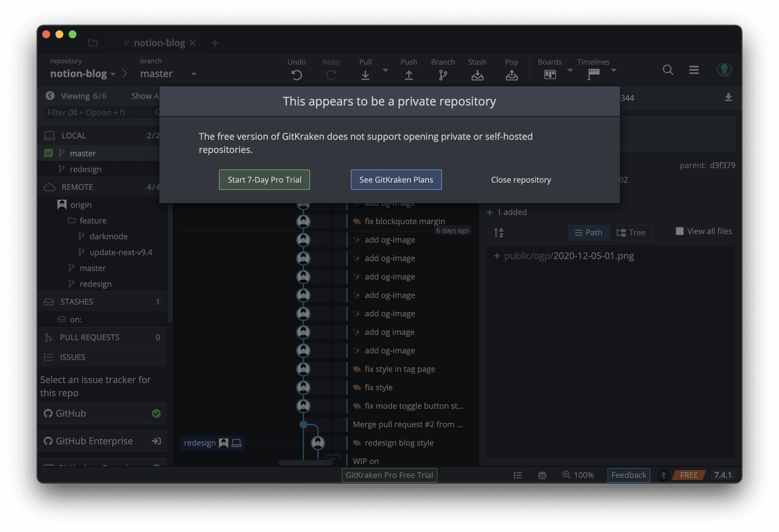The width and height of the screenshot is (779, 532).
Task: Click the avatar next to the FREE badge
Action: (x=663, y=475)
